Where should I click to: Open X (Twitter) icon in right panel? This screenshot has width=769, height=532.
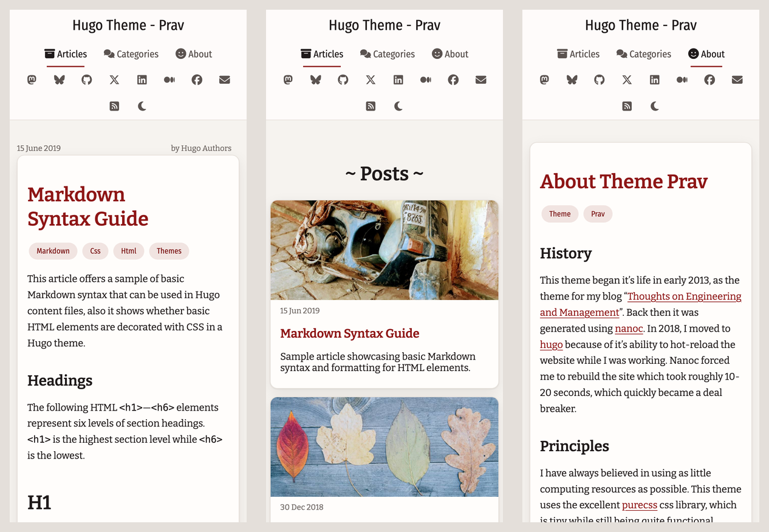pyautogui.click(x=627, y=80)
